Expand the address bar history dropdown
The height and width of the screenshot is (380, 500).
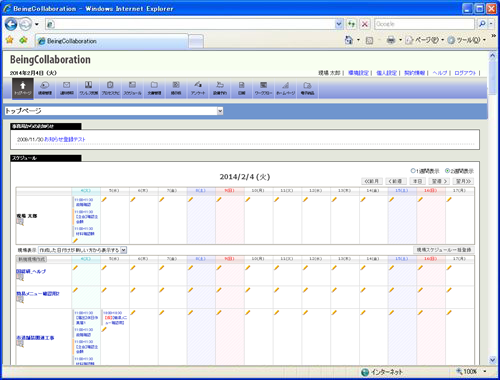click(339, 24)
